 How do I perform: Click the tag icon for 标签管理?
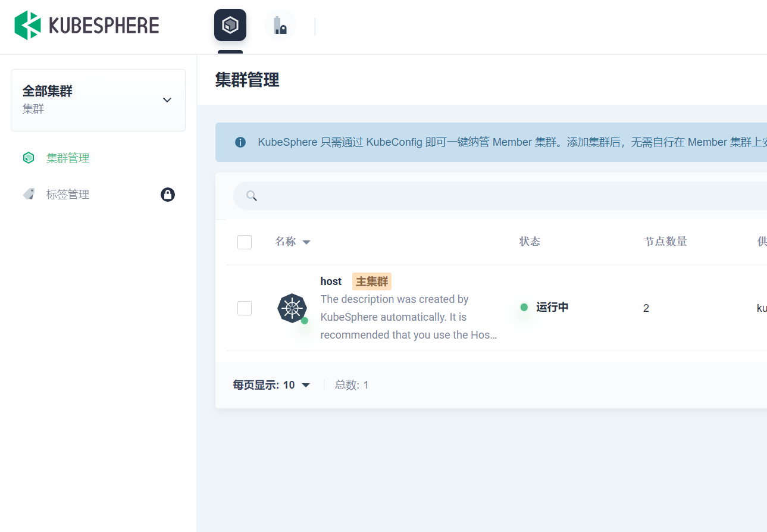[29, 194]
